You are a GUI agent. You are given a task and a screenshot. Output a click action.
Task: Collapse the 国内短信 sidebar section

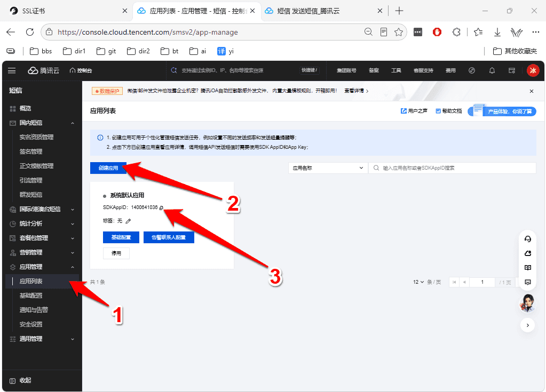tap(73, 123)
